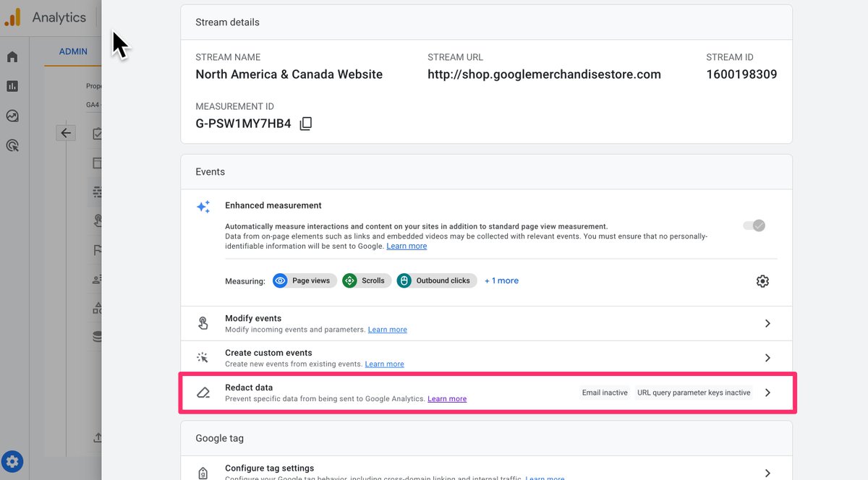868x480 pixels.
Task: Click the Google Analytics logo
Action: 12,17
